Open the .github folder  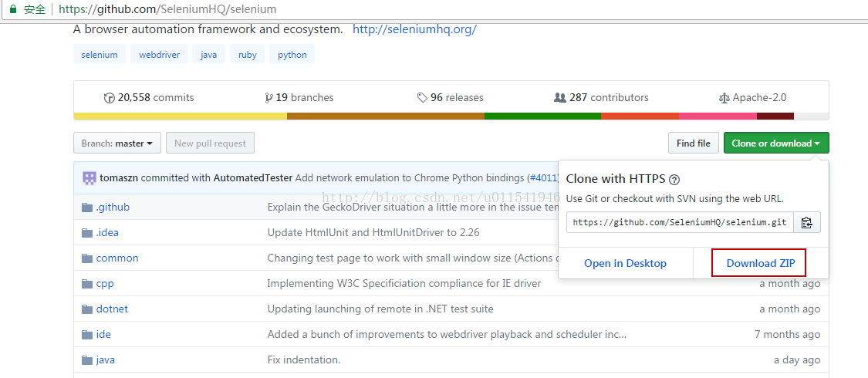point(113,208)
